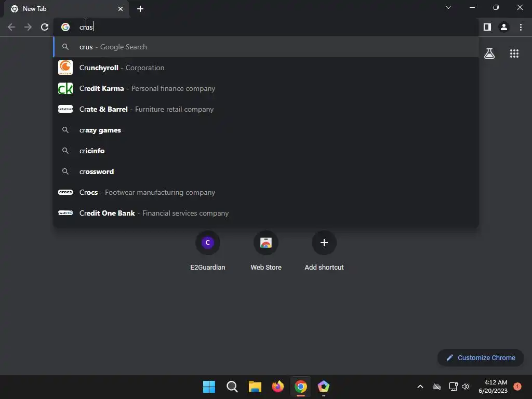Select 'crus - Google Search' suggestion
This screenshot has height=399, width=532.
[267, 47]
